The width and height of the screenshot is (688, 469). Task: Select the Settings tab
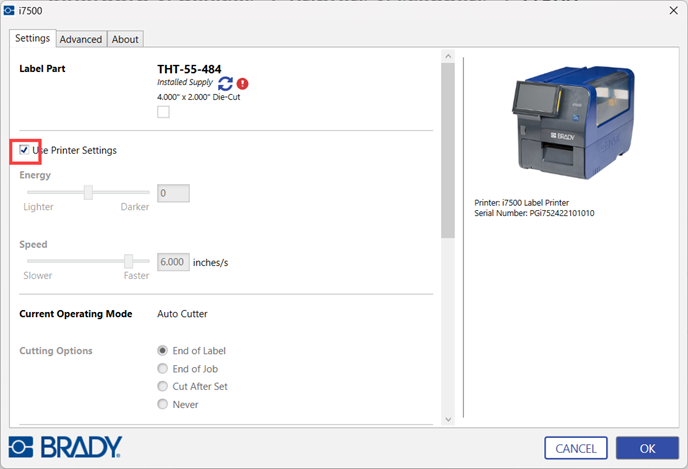32,38
